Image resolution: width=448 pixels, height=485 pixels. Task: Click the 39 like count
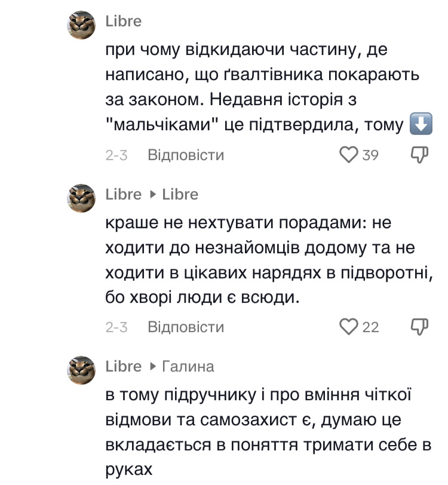tap(370, 155)
